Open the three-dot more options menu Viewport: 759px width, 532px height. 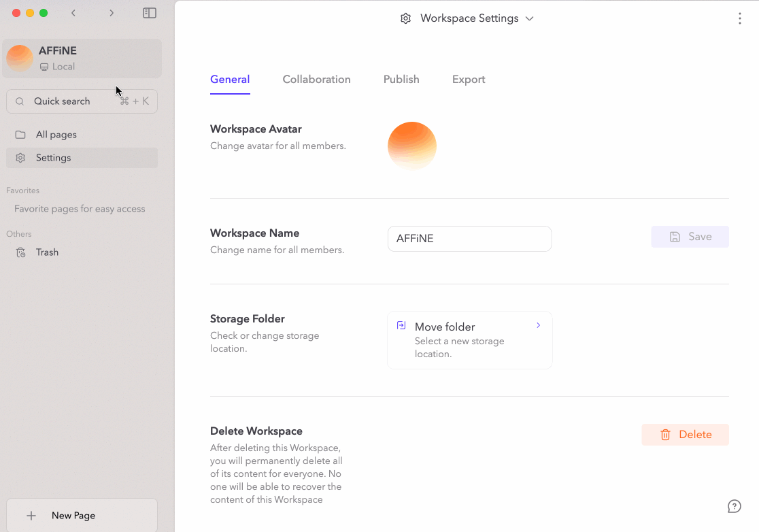click(740, 18)
